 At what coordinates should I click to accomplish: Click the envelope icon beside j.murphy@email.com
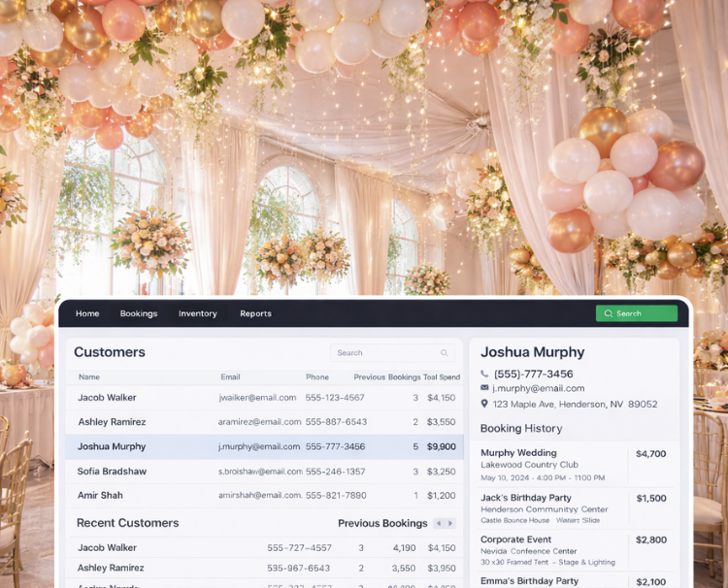pyautogui.click(x=485, y=389)
